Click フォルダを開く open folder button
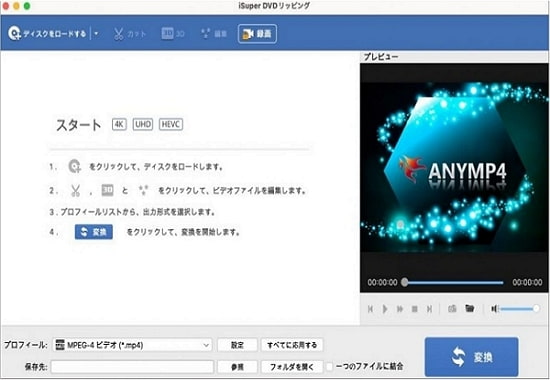Viewport: 550px width, 380px height. (292, 367)
